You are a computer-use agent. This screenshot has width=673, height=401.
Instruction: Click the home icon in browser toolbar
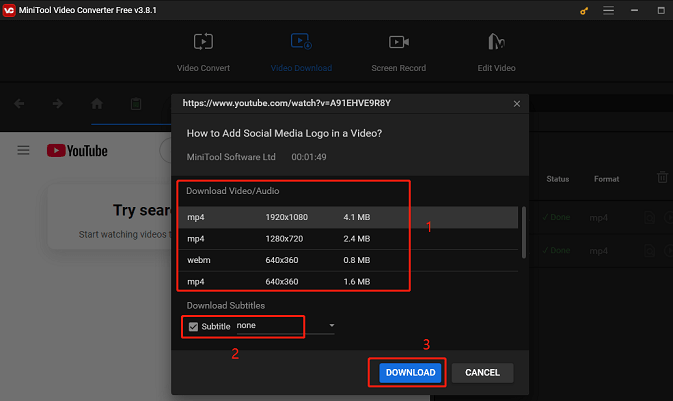click(97, 103)
